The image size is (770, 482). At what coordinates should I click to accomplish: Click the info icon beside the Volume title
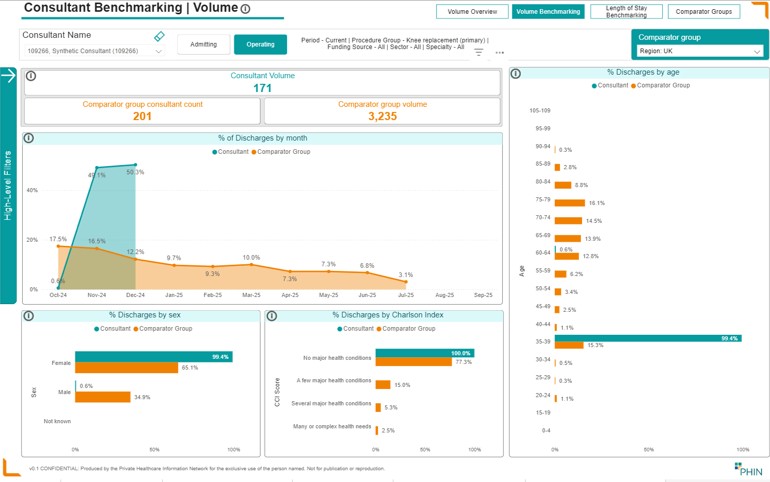246,8
